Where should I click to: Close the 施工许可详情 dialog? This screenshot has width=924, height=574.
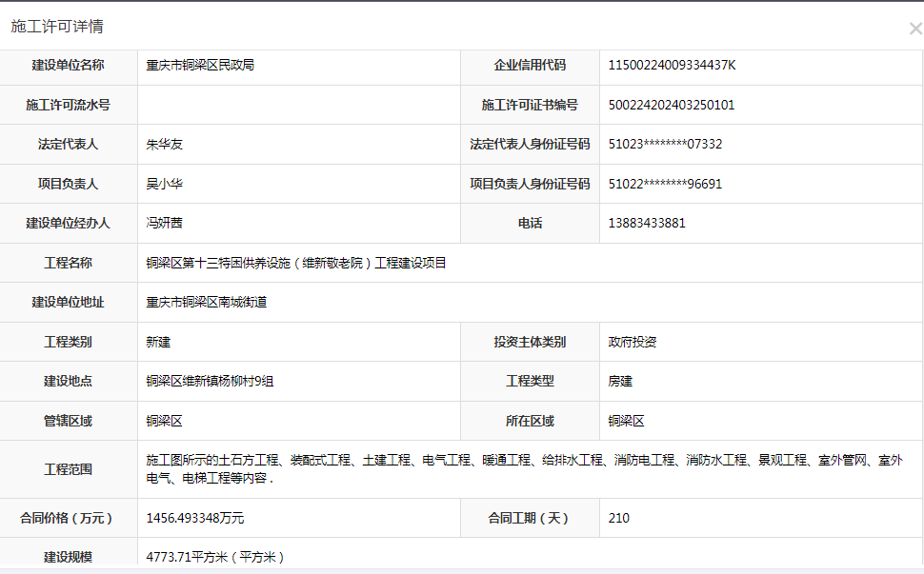tap(914, 29)
